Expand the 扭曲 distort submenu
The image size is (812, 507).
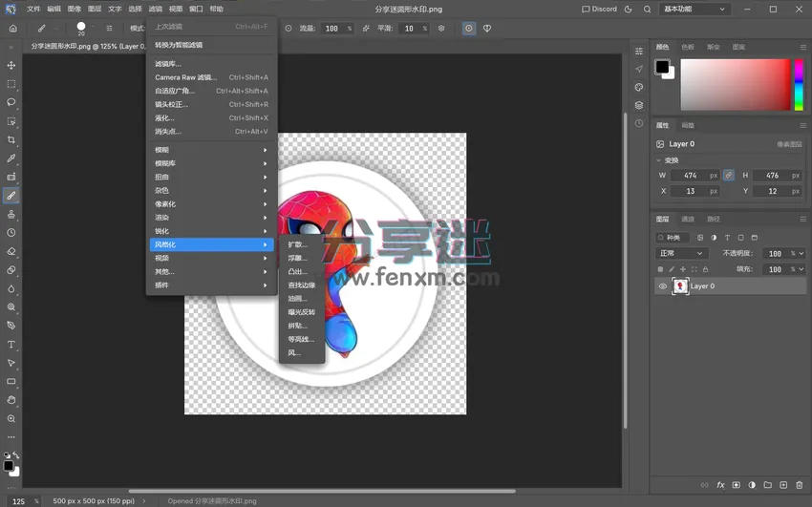point(211,177)
